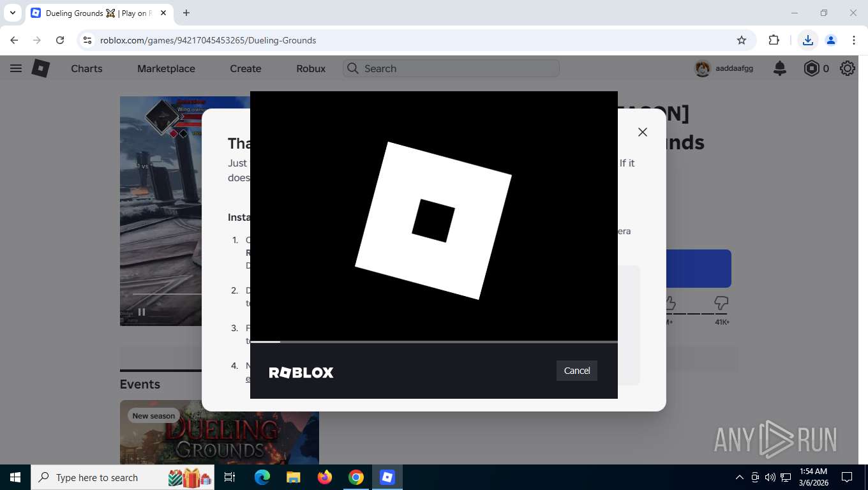Open the Robux page
The height and width of the screenshot is (490, 868).
tap(311, 68)
